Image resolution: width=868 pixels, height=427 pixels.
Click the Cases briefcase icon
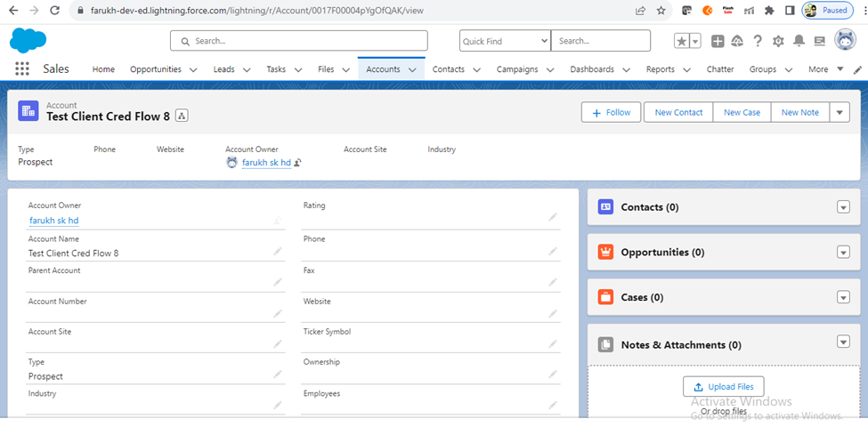[605, 297]
